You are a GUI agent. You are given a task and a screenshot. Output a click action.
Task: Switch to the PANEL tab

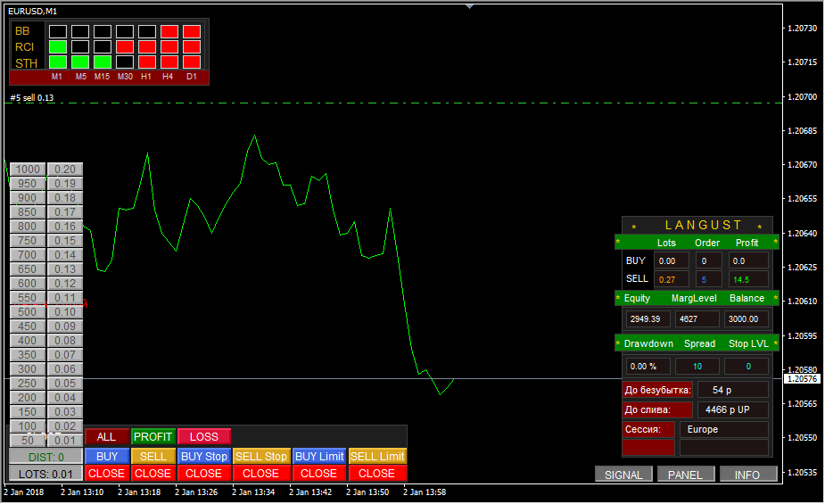[x=685, y=475]
